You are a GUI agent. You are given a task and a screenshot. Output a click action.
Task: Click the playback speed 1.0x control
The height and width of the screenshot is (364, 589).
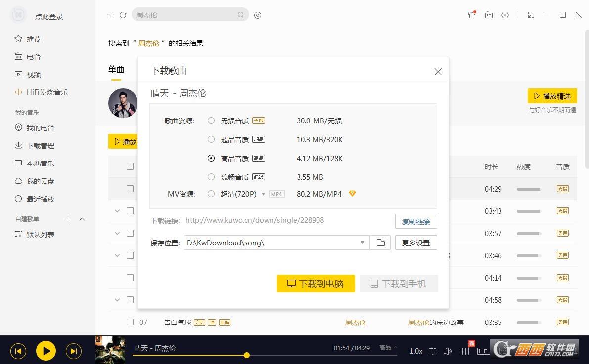coord(416,351)
